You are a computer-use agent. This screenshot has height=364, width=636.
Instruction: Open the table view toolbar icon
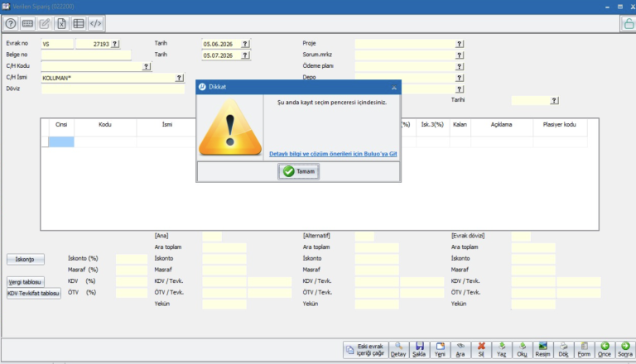[79, 23]
